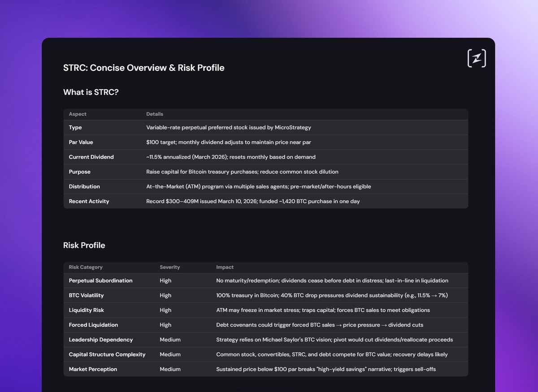
Task: Select the 'Current Dividend' row label
Action: (91, 157)
